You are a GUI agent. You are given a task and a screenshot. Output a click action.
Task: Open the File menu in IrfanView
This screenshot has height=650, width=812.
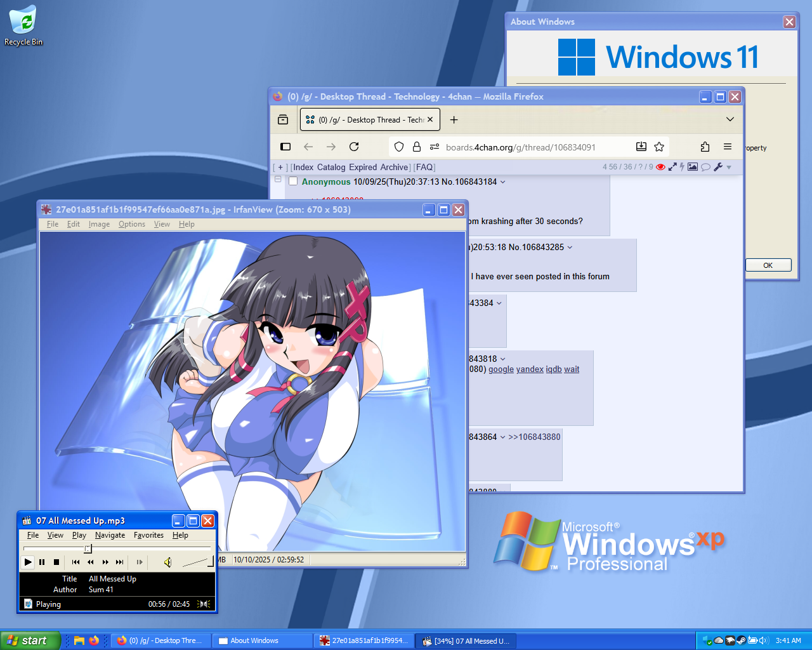pyautogui.click(x=53, y=224)
